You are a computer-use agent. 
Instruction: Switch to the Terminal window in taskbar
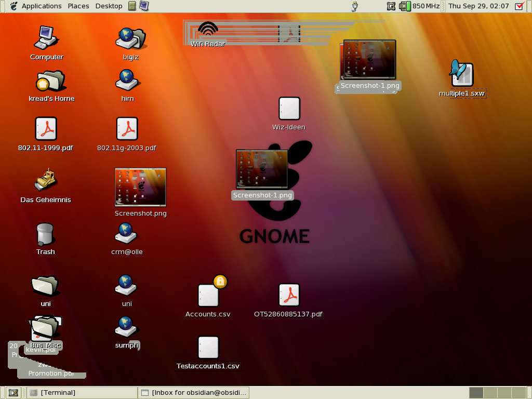pos(81,393)
